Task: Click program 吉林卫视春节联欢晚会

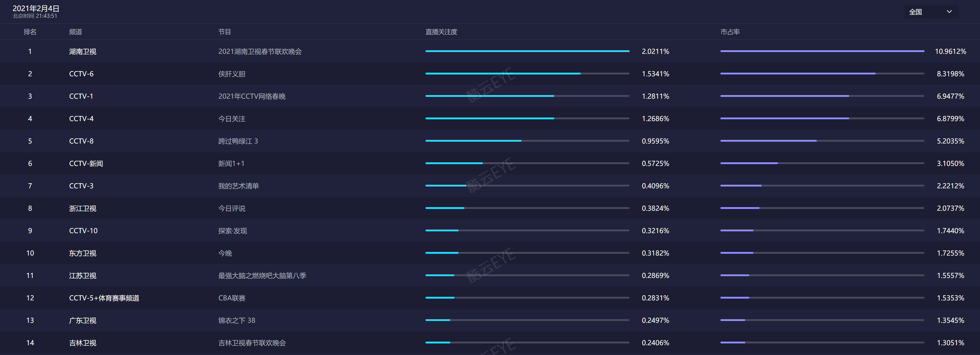Action: (252, 343)
